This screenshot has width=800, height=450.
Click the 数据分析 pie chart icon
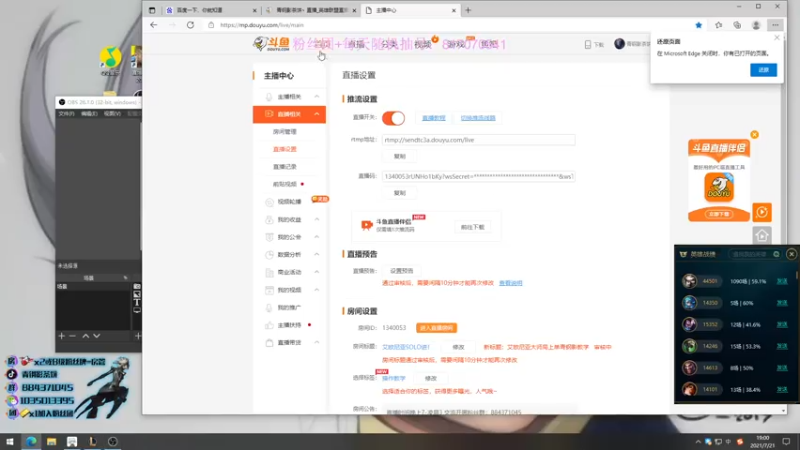point(269,255)
